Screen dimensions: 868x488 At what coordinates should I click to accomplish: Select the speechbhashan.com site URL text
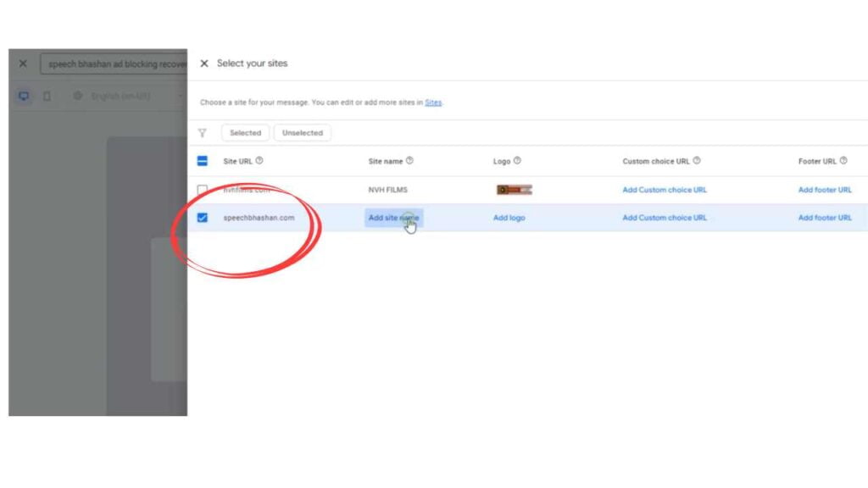point(259,218)
